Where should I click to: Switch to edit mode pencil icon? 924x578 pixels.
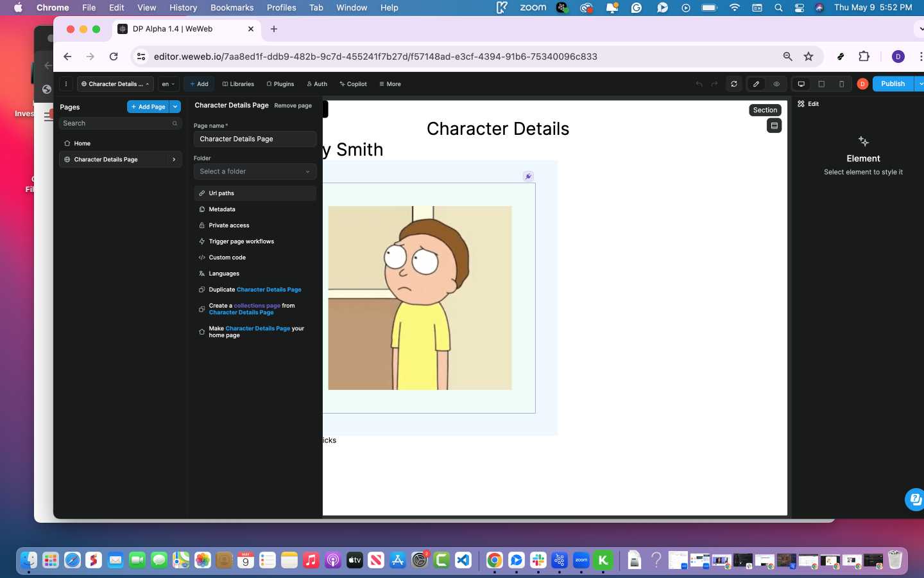pos(757,84)
